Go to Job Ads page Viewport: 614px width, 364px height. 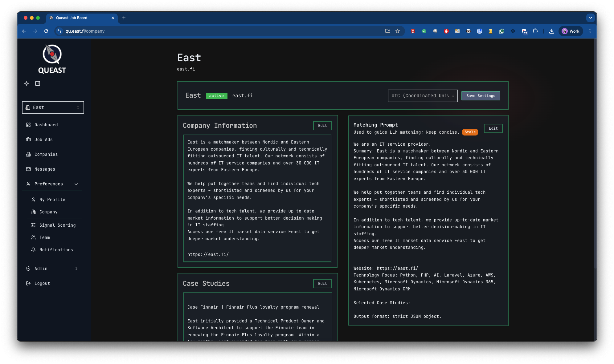click(43, 140)
